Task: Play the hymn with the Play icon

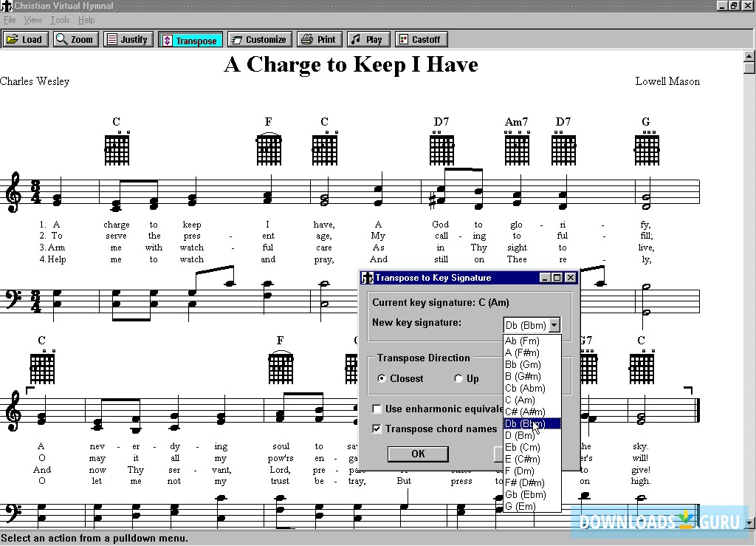Action: pyautogui.click(x=368, y=38)
